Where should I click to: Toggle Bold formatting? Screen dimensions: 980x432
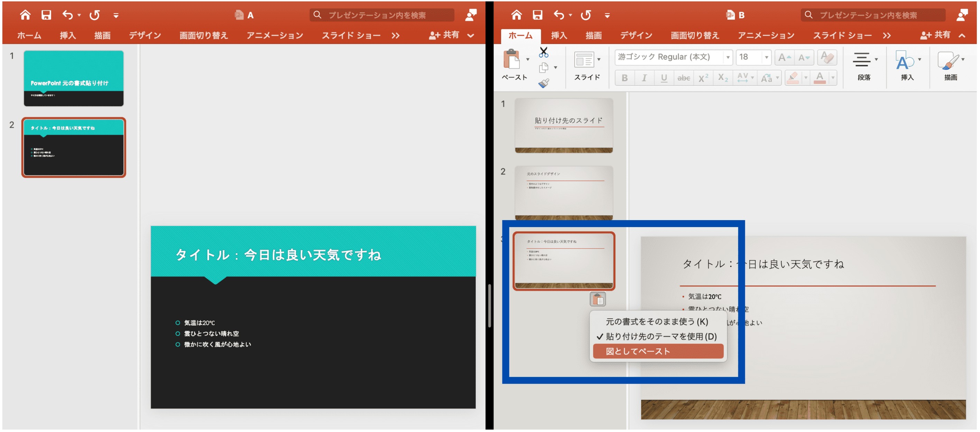[625, 78]
